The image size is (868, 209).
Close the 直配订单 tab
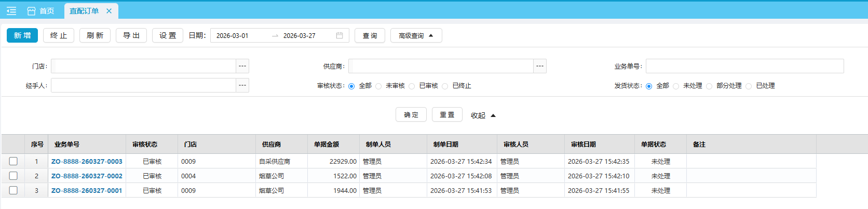109,11
